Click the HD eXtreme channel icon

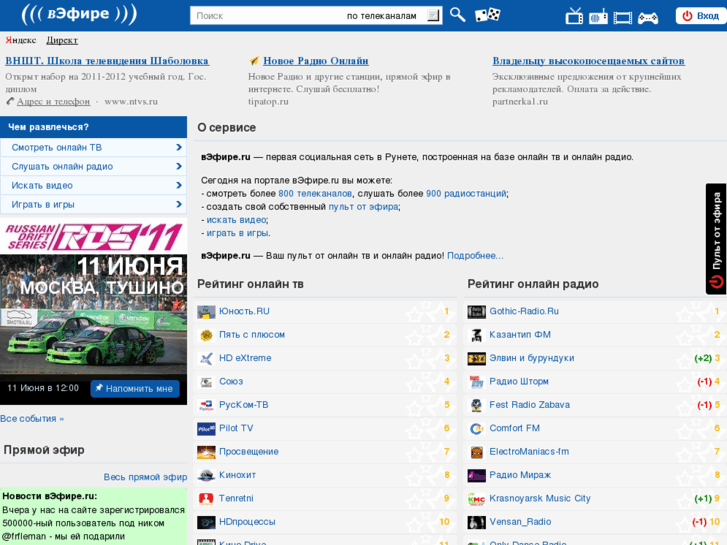pos(206,359)
